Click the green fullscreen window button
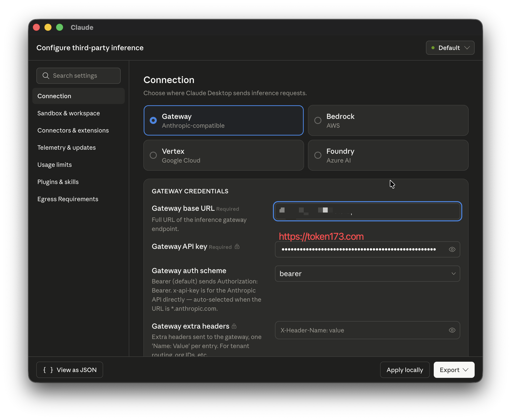 point(60,27)
